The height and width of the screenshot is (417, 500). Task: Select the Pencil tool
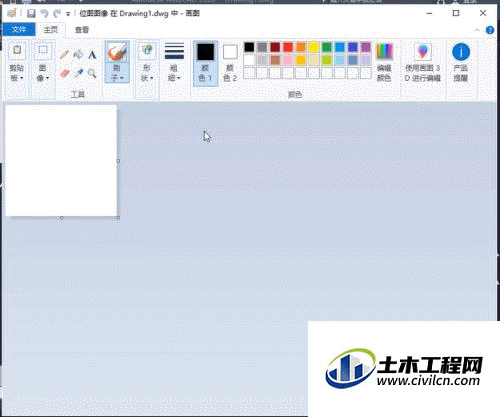point(64,54)
